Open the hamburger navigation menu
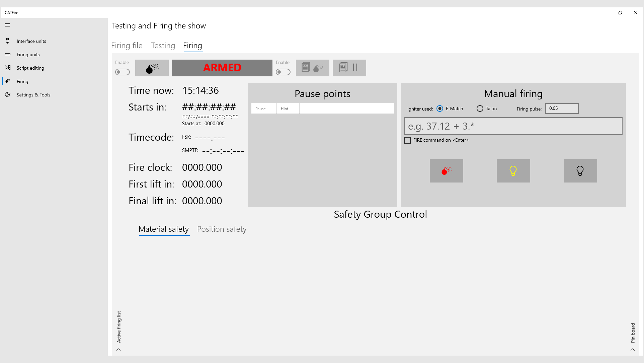Image resolution: width=644 pixels, height=363 pixels. (x=7, y=25)
